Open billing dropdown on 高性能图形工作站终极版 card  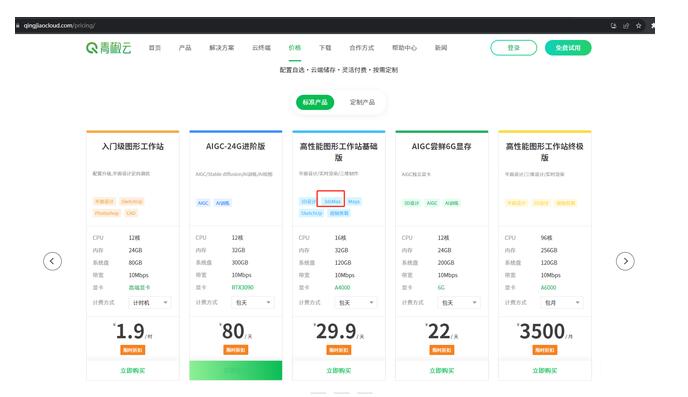click(x=562, y=303)
